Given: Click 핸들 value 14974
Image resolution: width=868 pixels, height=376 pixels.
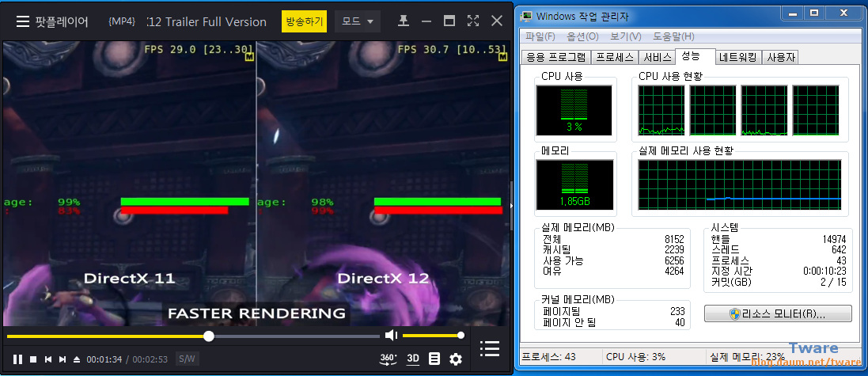Looking at the screenshot, I should click(834, 239).
